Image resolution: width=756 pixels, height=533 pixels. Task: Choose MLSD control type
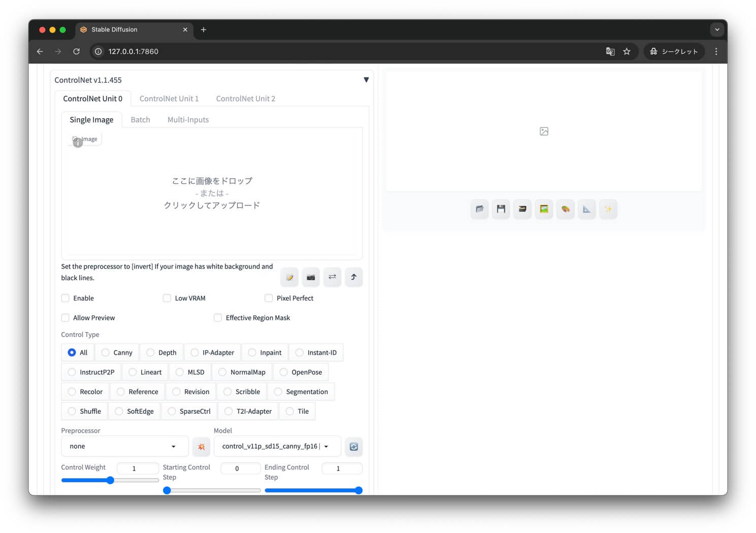pyautogui.click(x=190, y=372)
